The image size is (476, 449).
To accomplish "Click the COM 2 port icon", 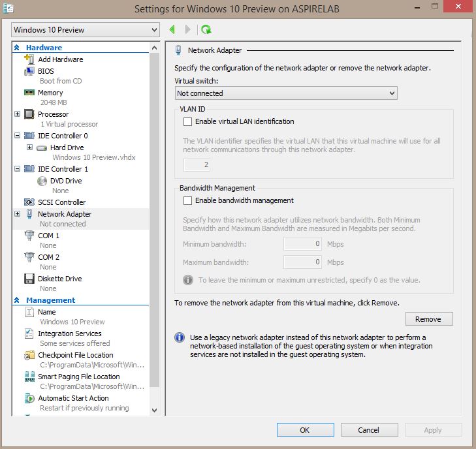I will (29, 257).
